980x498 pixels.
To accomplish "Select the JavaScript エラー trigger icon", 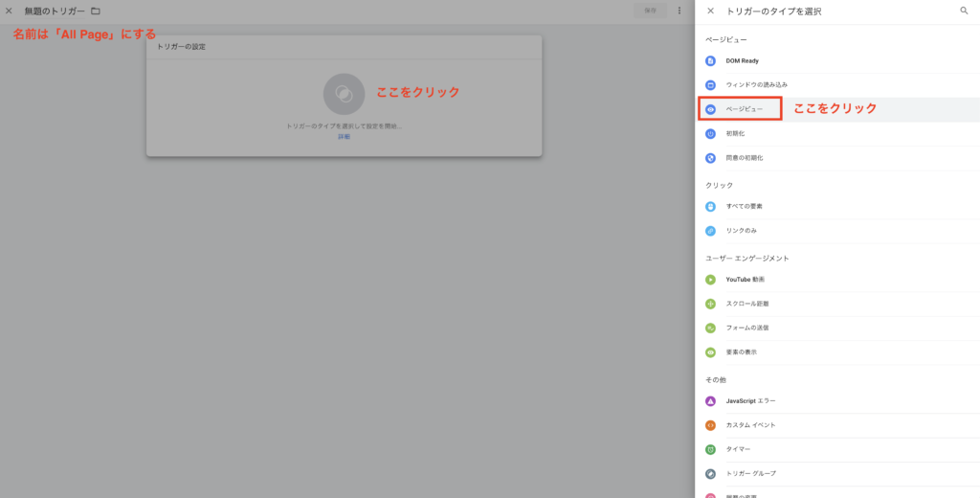I will 710,400.
